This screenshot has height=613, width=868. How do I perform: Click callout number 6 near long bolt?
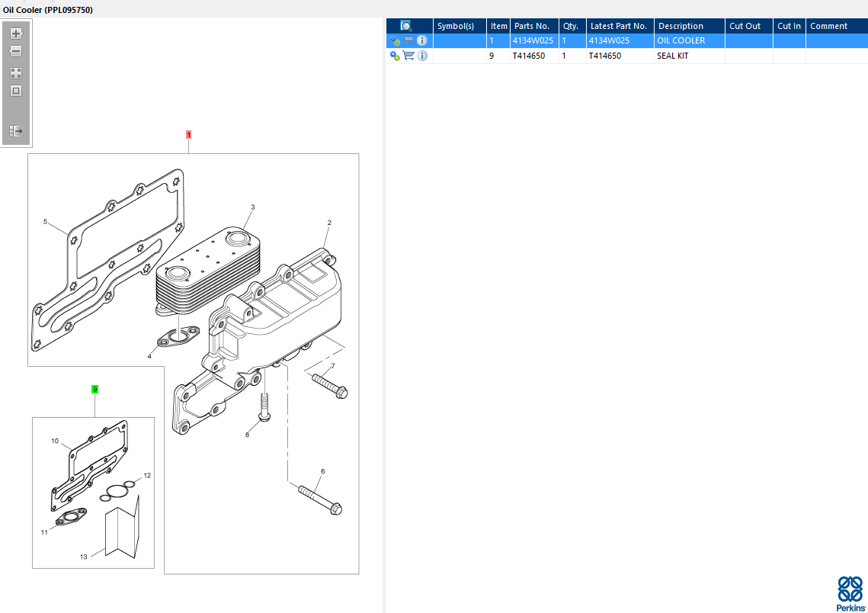pos(322,471)
